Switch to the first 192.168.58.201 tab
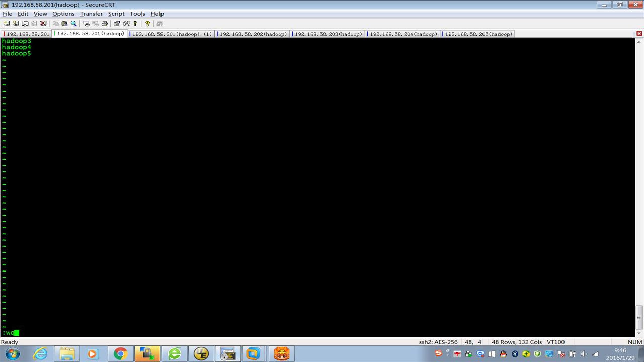Screen dimensions: 644x362 coord(27,34)
